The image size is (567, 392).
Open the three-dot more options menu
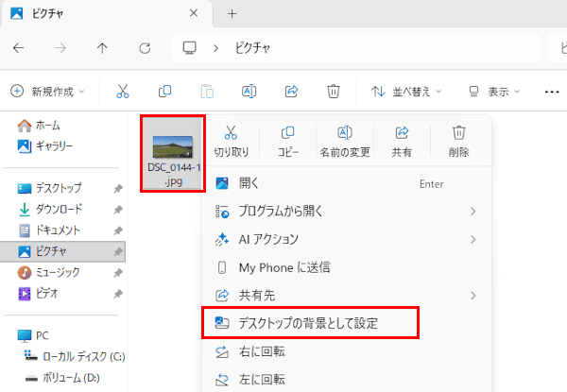pyautogui.click(x=552, y=92)
